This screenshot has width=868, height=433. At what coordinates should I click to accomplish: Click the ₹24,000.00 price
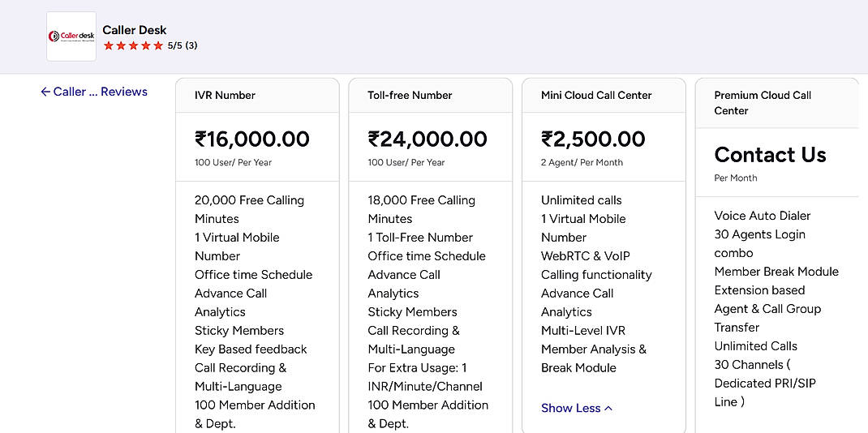pos(428,139)
